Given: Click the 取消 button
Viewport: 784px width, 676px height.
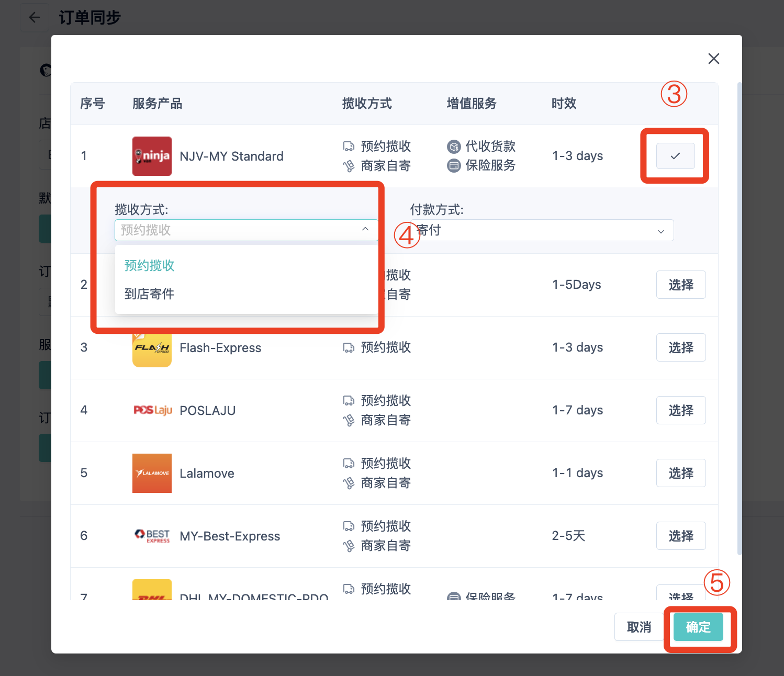Looking at the screenshot, I should (x=639, y=627).
